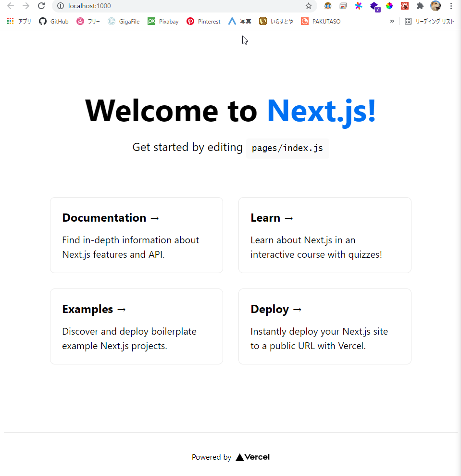
Task: Click the browser back arrow
Action: click(11, 6)
